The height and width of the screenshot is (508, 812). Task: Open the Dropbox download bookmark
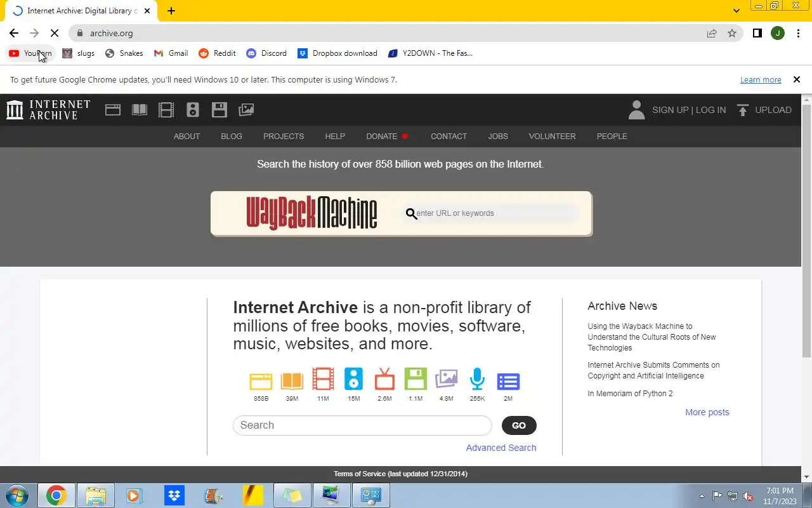[337, 53]
